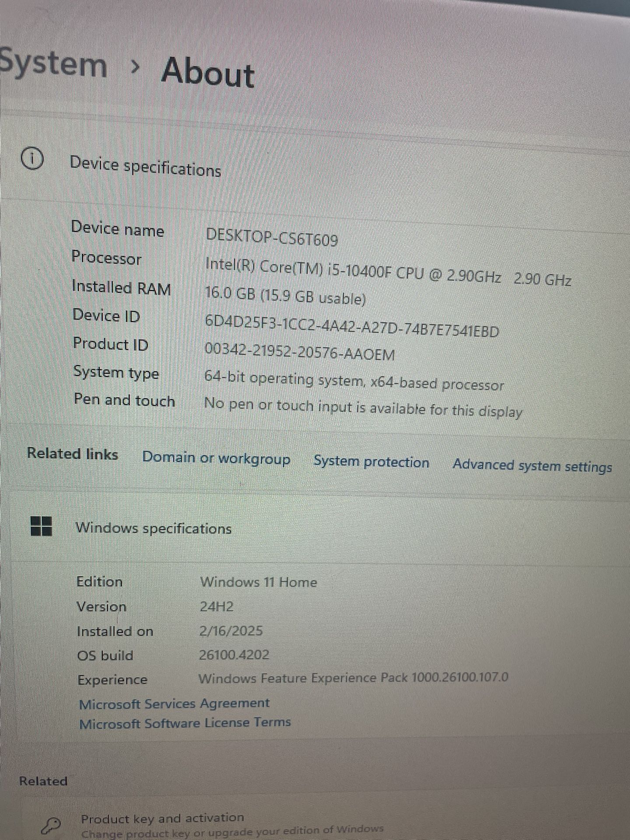Click the System type label
Screen dimensions: 630x840
pos(116,372)
